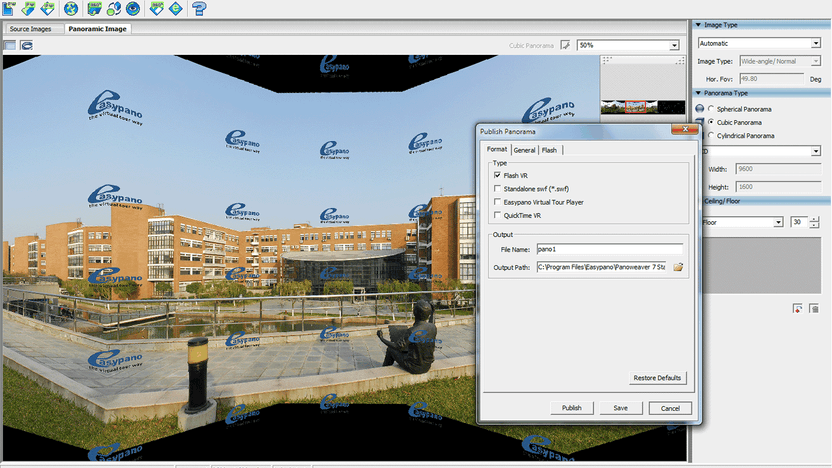Enable the QuickTime VR checkbox
Viewport: 832px width, 468px height.
[x=497, y=215]
